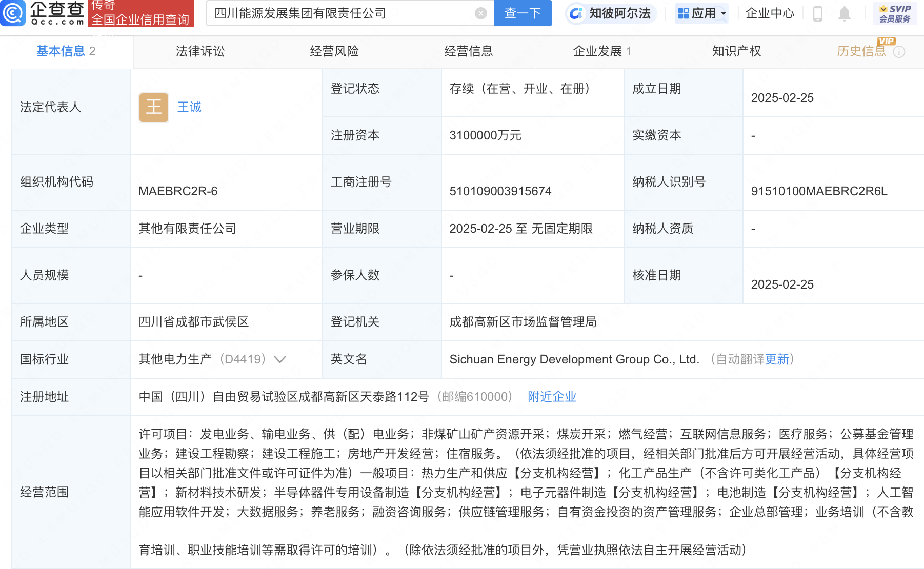Open the 历史信息 VIP tab
924x569 pixels.
tap(861, 51)
